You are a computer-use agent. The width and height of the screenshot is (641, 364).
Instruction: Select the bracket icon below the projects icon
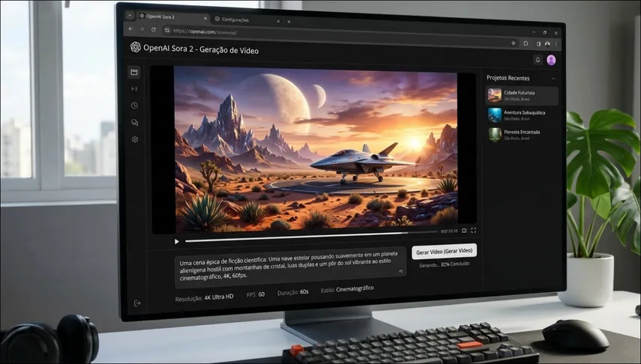[134, 88]
